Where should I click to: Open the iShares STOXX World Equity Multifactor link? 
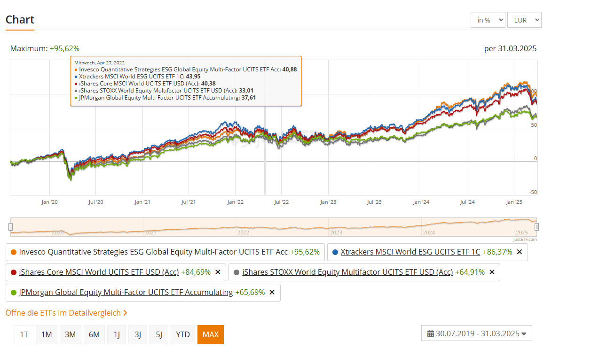[347, 272]
